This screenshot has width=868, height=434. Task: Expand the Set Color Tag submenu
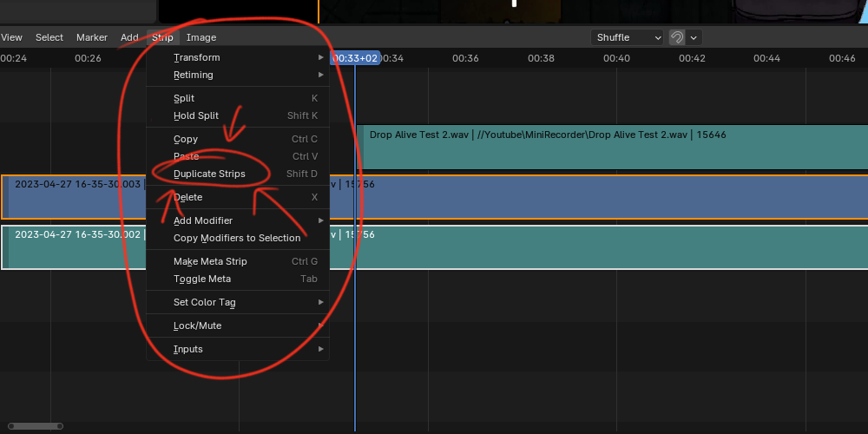click(x=238, y=302)
